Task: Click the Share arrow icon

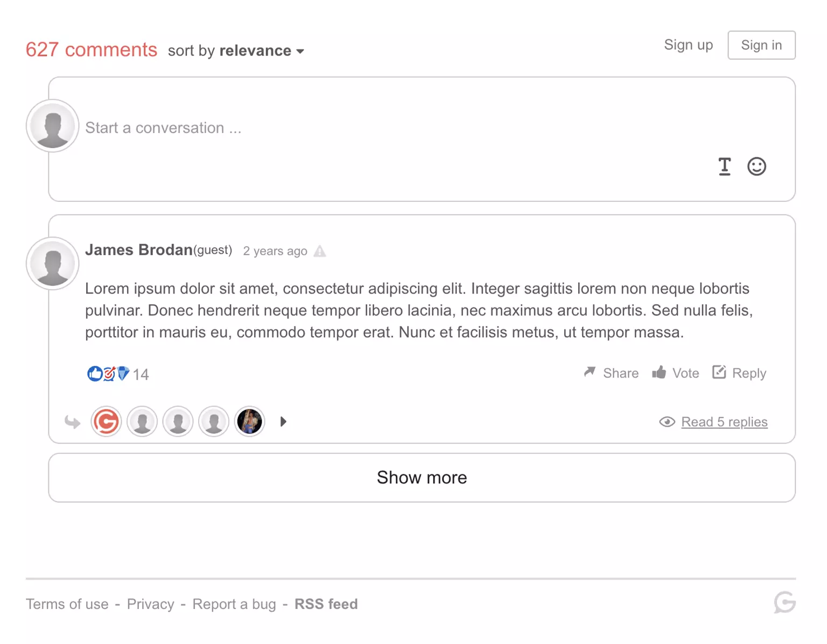Action: [x=590, y=372]
